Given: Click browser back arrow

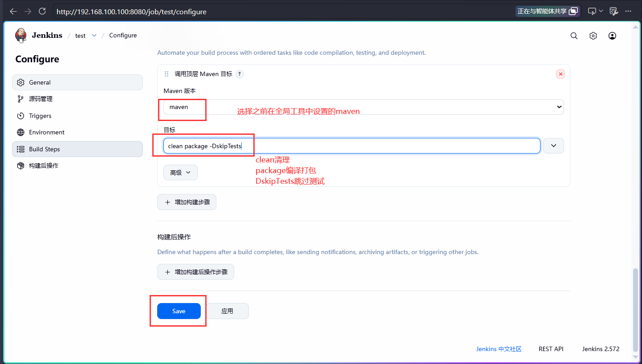Looking at the screenshot, I should click(x=13, y=12).
